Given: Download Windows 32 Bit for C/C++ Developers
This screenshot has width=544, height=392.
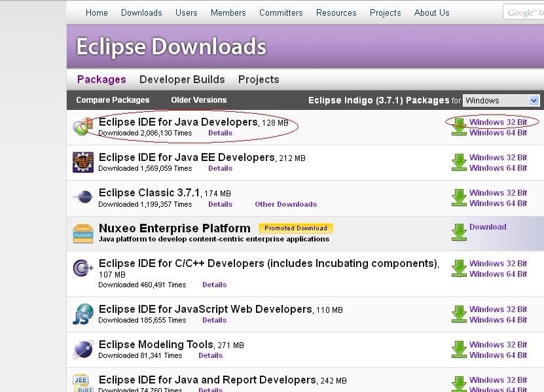Looking at the screenshot, I should [x=498, y=264].
